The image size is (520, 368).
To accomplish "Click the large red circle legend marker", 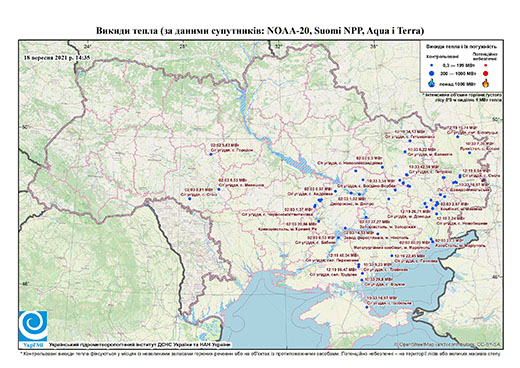I will tap(485, 73).
